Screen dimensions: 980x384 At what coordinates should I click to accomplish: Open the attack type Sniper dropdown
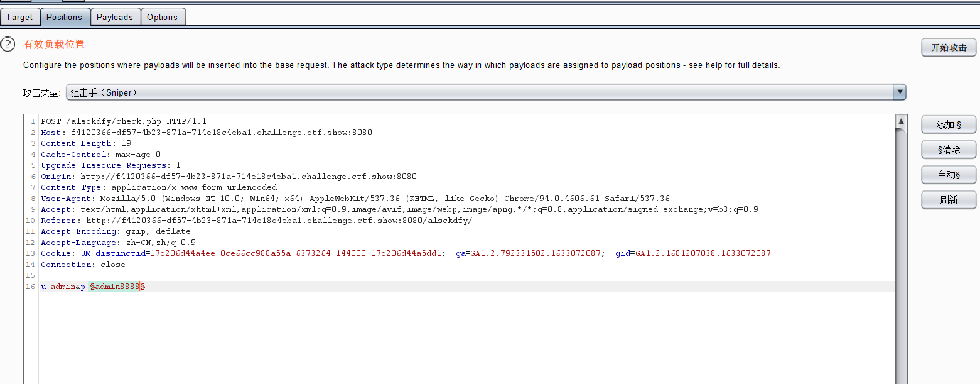486,92
